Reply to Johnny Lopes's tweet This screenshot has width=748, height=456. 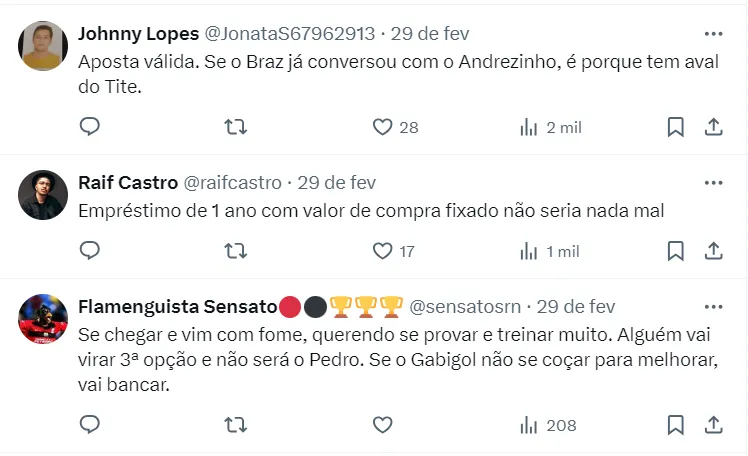coord(90,127)
